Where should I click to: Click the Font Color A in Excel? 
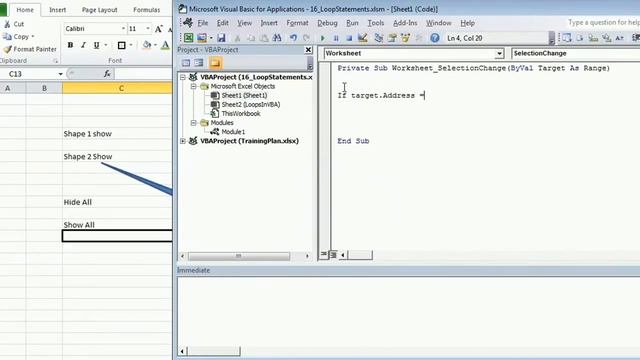point(165,45)
